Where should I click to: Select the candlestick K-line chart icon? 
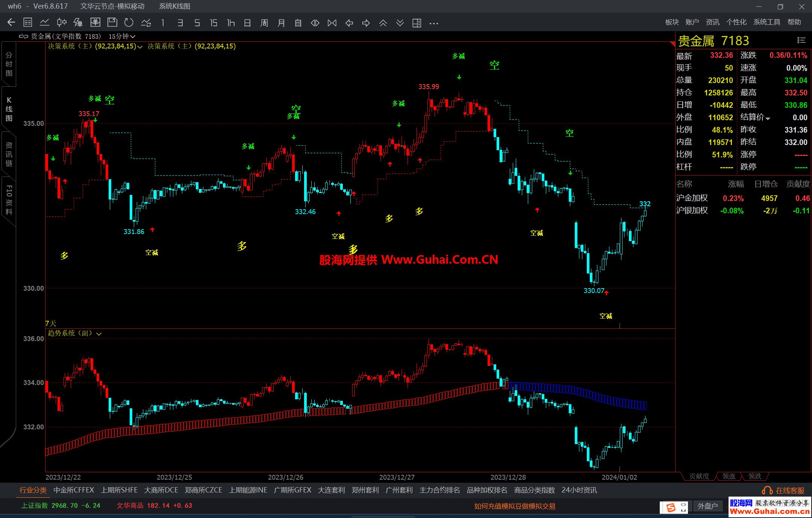tap(62, 23)
